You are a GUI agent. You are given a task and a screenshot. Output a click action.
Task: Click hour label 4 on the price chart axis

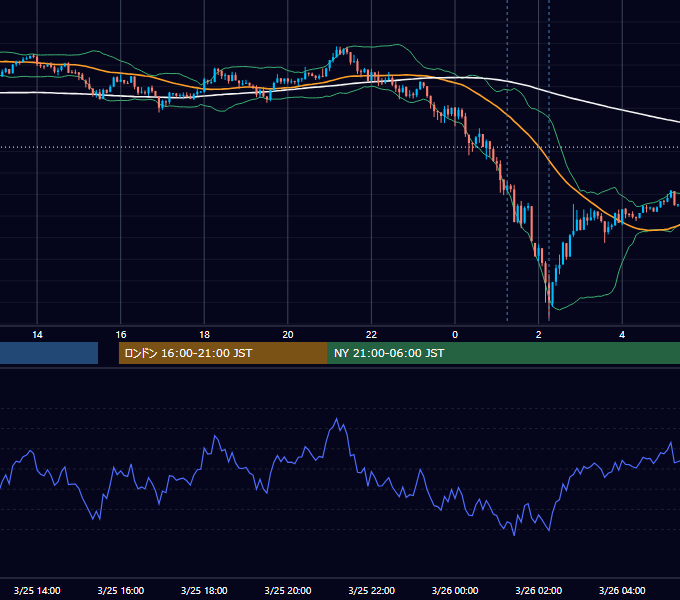pos(622,335)
